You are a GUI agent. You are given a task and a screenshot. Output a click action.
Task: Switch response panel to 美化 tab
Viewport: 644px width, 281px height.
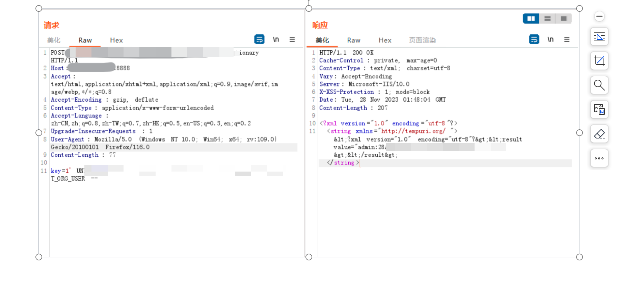(322, 40)
